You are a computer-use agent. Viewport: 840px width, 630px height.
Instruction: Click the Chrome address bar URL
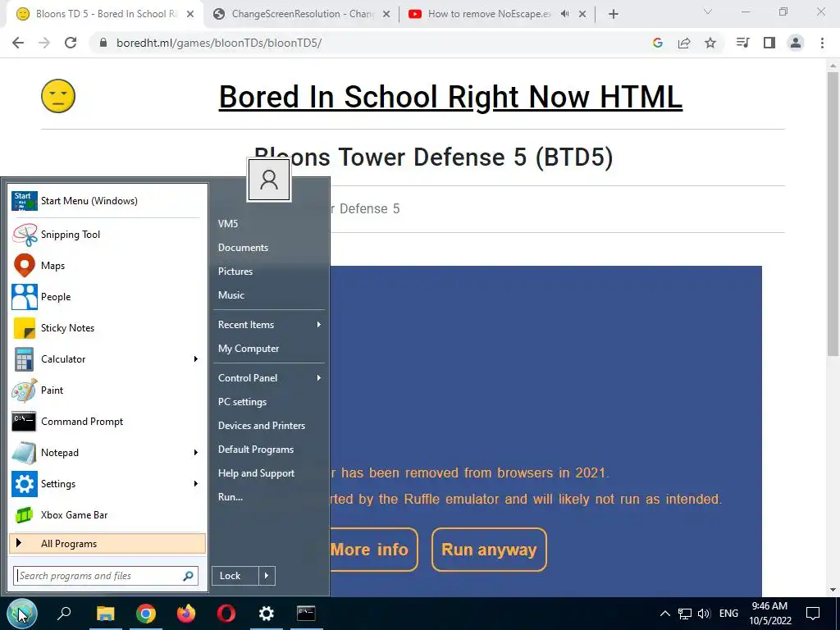coord(218,43)
